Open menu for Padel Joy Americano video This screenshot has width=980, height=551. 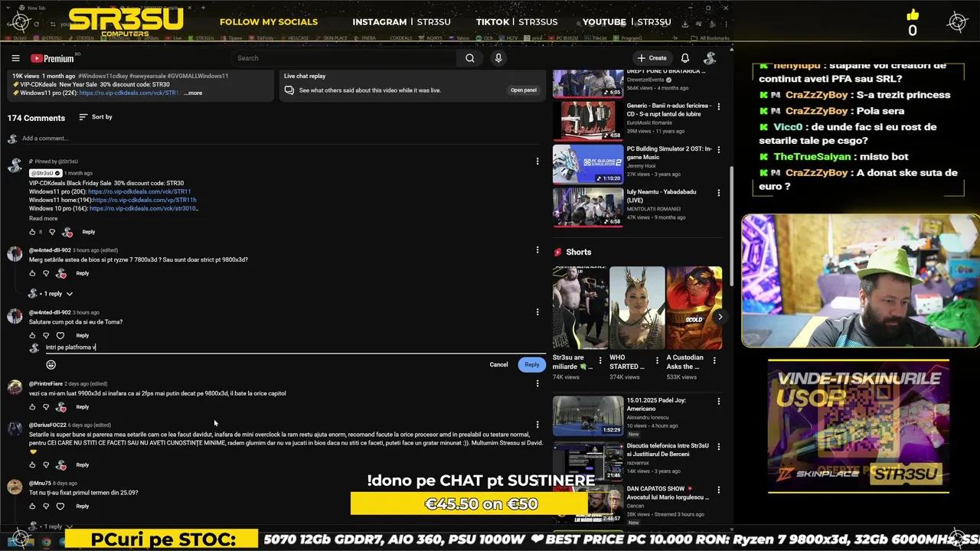tap(718, 401)
